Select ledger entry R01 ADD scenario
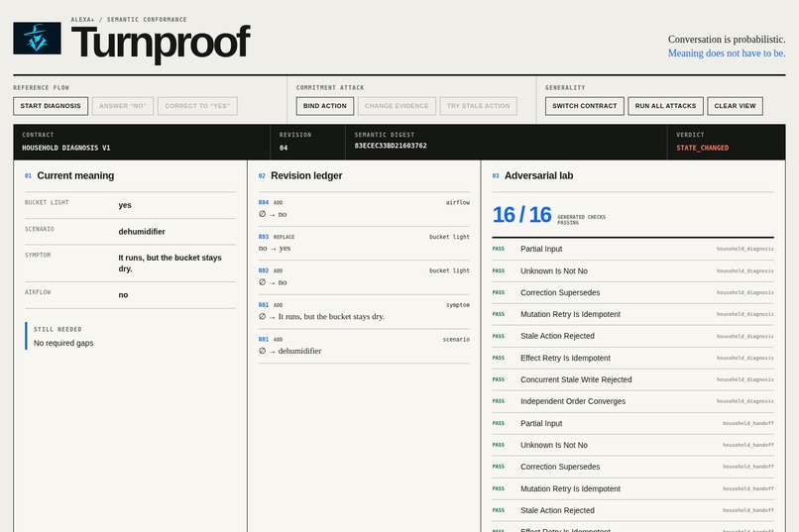The height and width of the screenshot is (532, 799). click(x=364, y=346)
